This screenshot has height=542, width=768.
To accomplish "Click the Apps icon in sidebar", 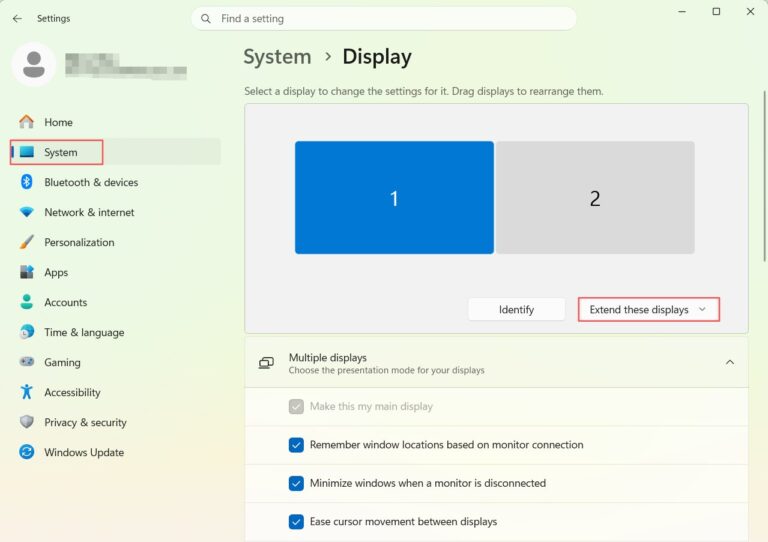I will [x=26, y=272].
